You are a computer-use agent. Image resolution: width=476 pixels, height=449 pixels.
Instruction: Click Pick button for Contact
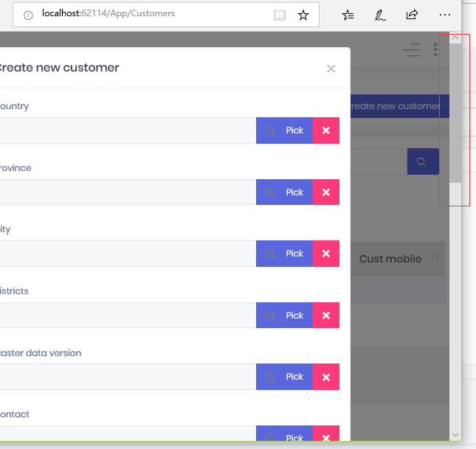[x=284, y=434]
